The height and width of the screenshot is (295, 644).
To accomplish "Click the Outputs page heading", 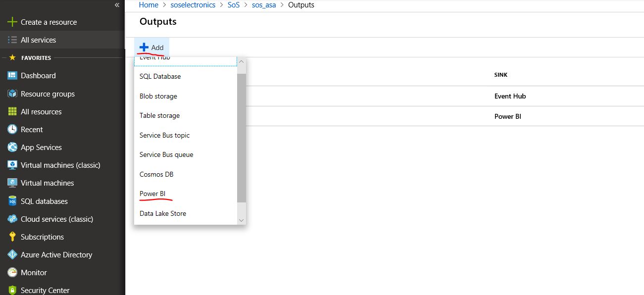I will point(158,21).
